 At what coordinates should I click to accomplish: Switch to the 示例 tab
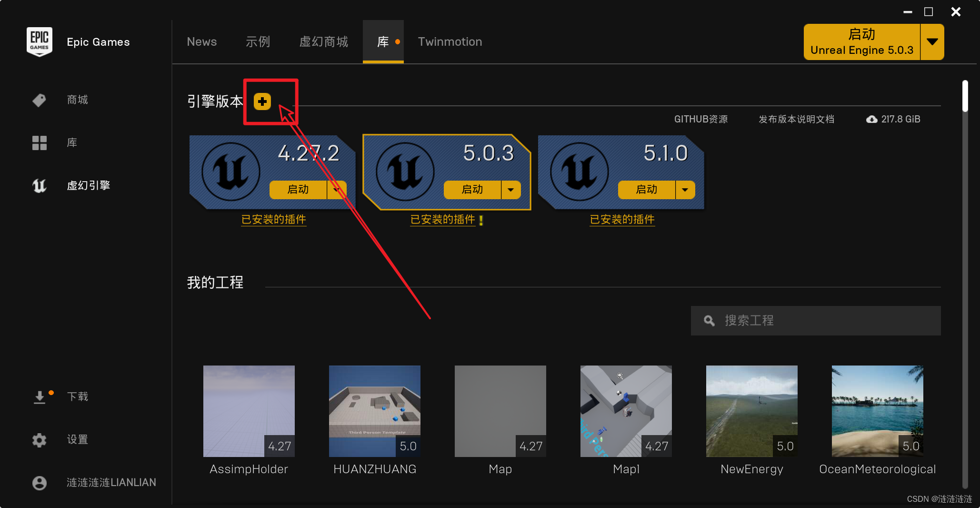tap(258, 41)
